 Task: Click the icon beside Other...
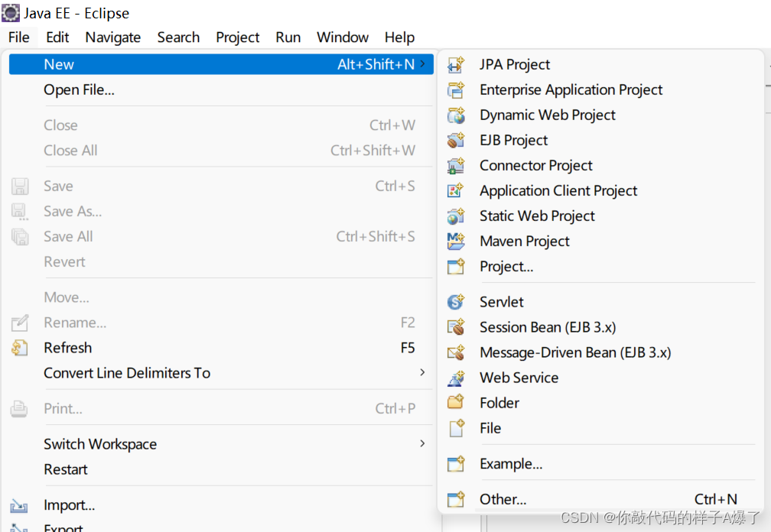pyautogui.click(x=456, y=499)
